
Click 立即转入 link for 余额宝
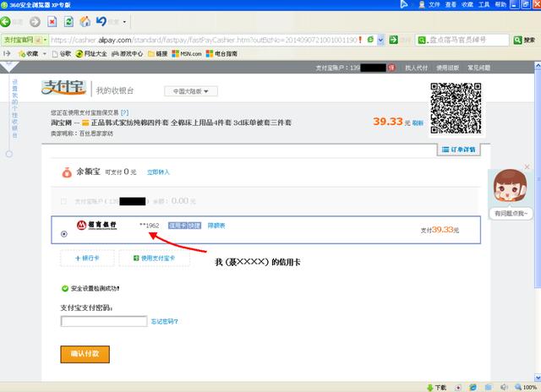(158, 172)
